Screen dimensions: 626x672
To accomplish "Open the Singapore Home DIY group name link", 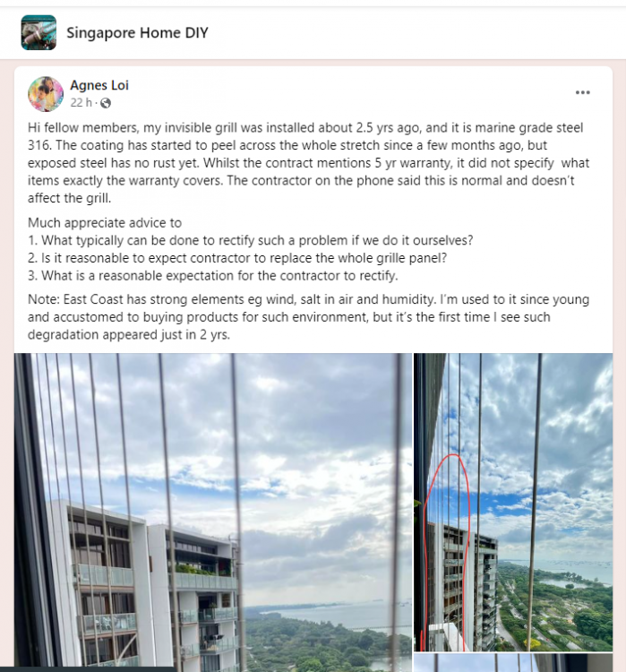I will click(x=137, y=32).
